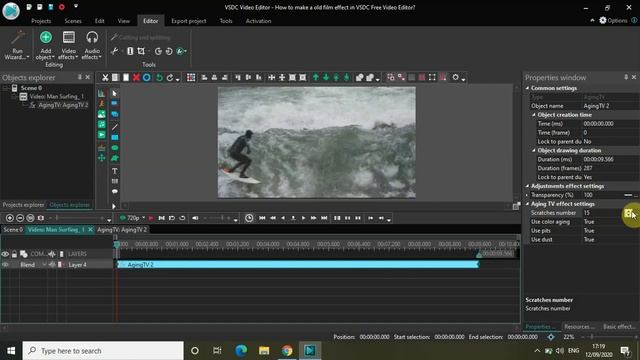
Task: Open Google Chrome from taskbar
Action: [287, 350]
